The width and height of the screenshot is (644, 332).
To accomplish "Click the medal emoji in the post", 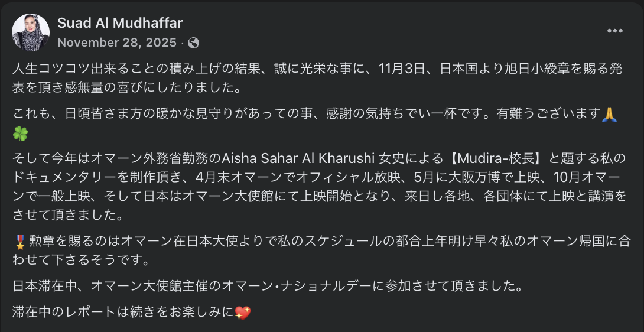I will point(19,241).
